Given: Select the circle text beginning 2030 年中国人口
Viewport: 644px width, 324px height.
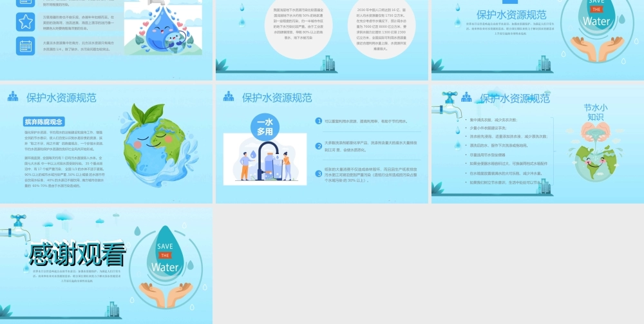Looking at the screenshot, I should point(381,29).
